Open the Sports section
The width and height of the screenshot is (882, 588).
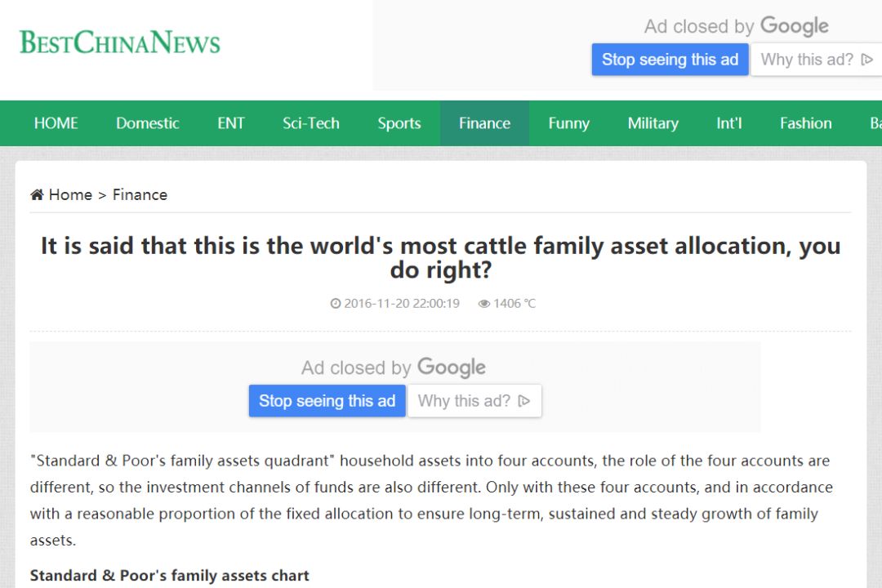[399, 123]
